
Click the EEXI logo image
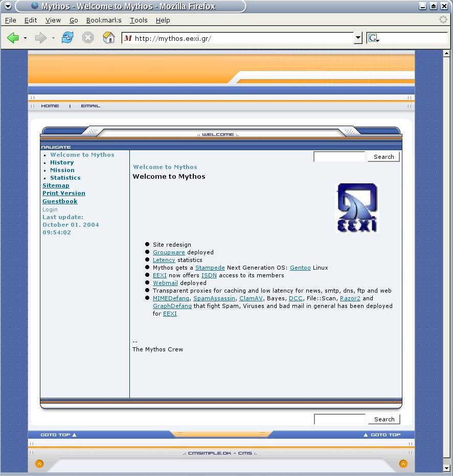[357, 208]
